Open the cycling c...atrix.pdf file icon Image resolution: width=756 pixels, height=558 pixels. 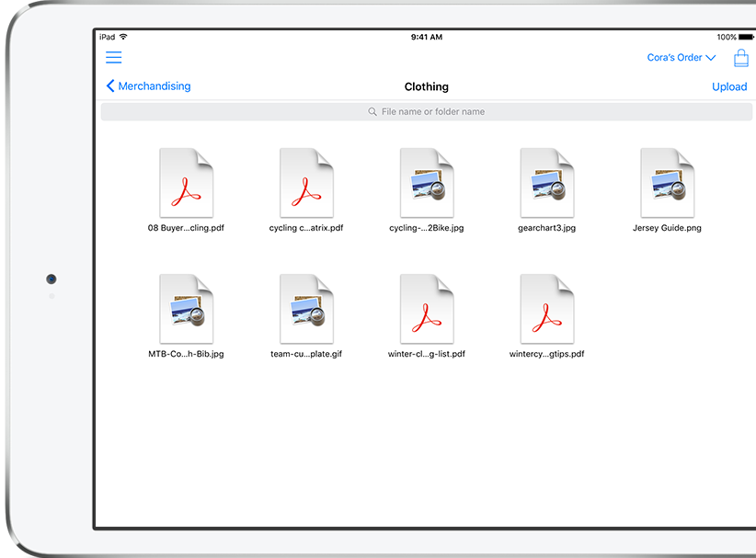[306, 183]
